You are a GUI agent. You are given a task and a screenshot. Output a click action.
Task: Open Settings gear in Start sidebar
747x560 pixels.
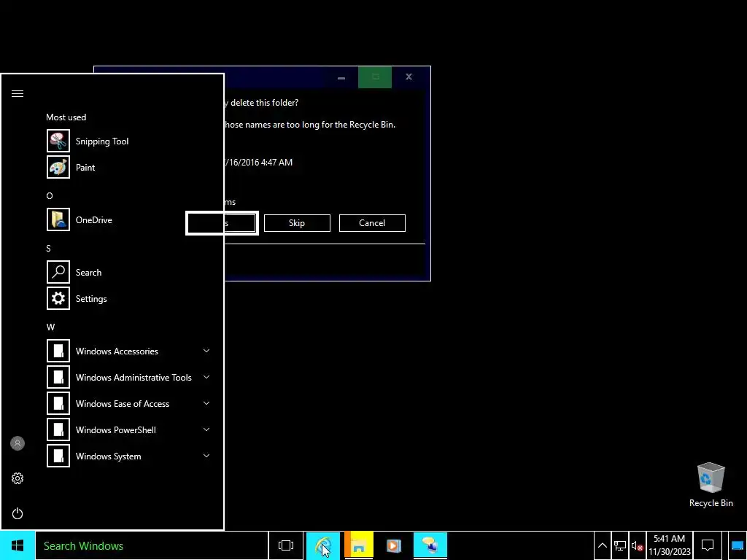pyautogui.click(x=18, y=478)
